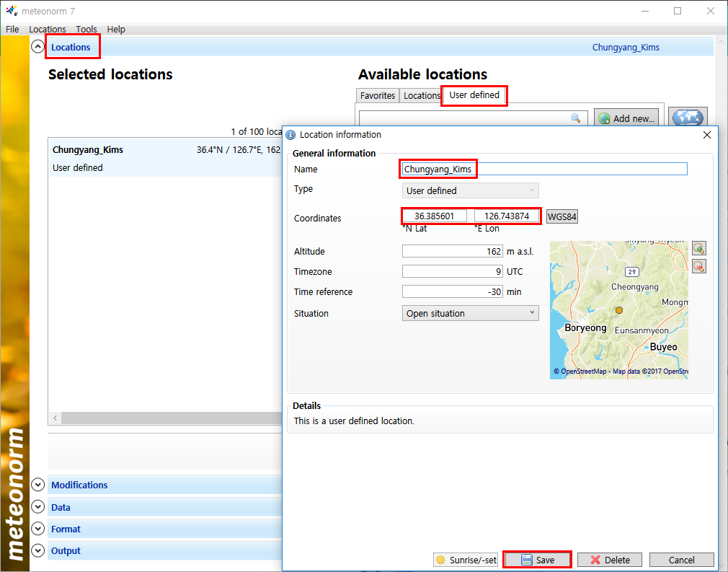This screenshot has height=572, width=728.
Task: Expand the Format section
Action: tap(38, 529)
